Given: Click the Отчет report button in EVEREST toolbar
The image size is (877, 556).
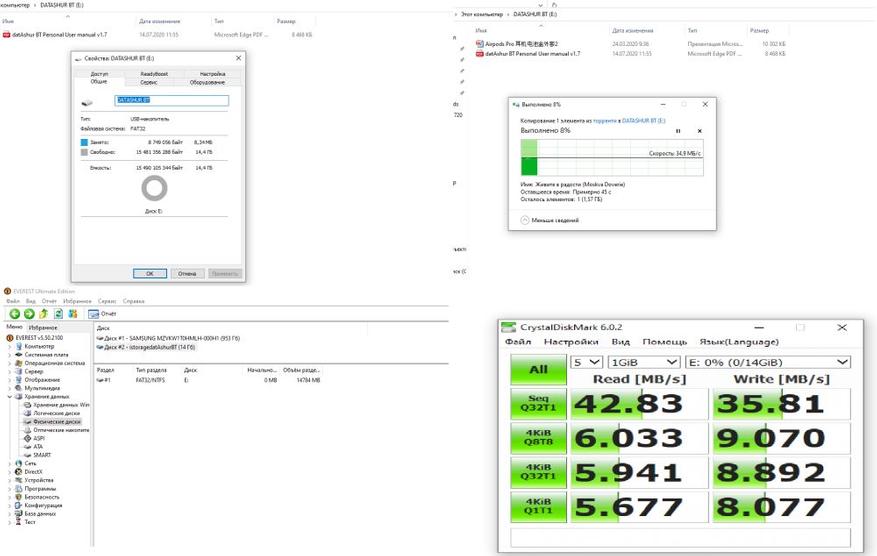Looking at the screenshot, I should [x=103, y=313].
